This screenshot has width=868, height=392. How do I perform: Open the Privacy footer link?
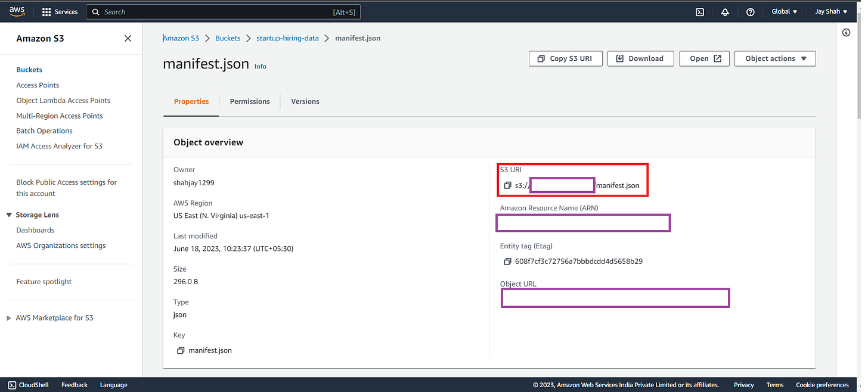click(744, 385)
